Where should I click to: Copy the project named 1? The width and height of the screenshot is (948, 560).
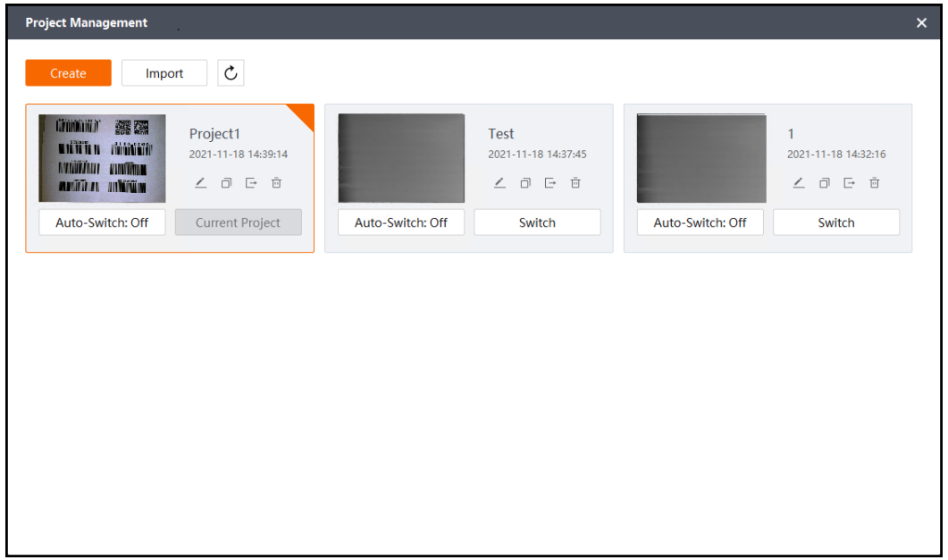824,182
